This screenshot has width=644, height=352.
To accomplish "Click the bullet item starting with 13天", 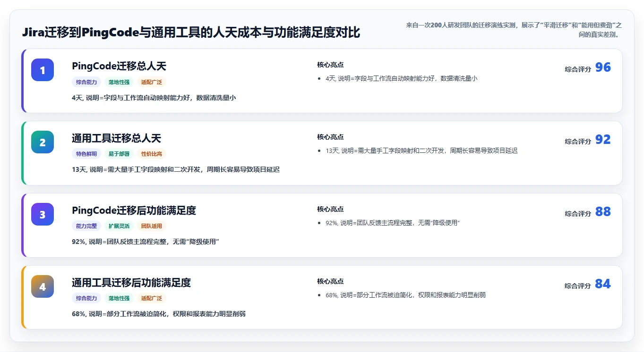I will 421,151.
